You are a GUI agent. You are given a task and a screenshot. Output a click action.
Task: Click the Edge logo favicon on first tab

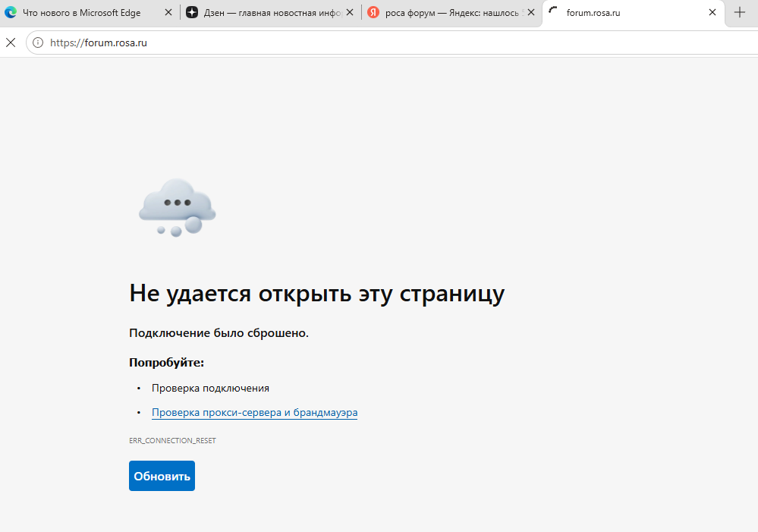[11, 13]
